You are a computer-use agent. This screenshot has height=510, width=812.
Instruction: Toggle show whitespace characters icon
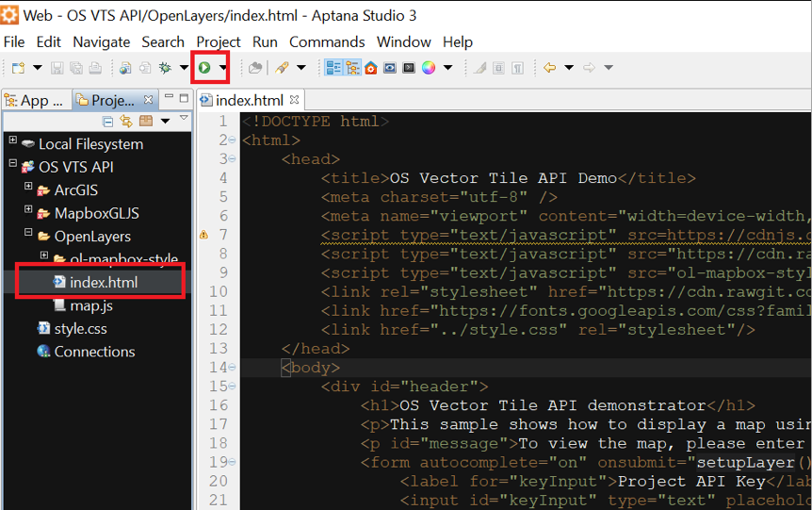[x=517, y=68]
